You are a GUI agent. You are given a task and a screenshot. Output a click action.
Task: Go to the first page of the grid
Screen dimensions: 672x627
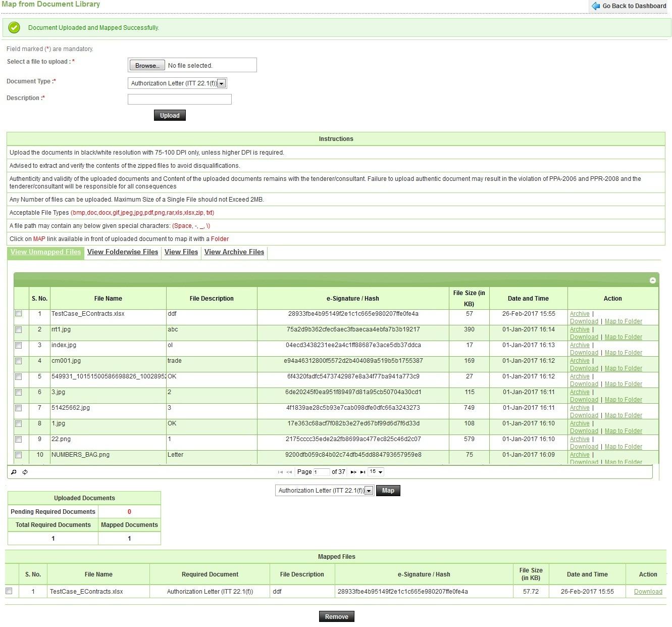click(x=280, y=472)
